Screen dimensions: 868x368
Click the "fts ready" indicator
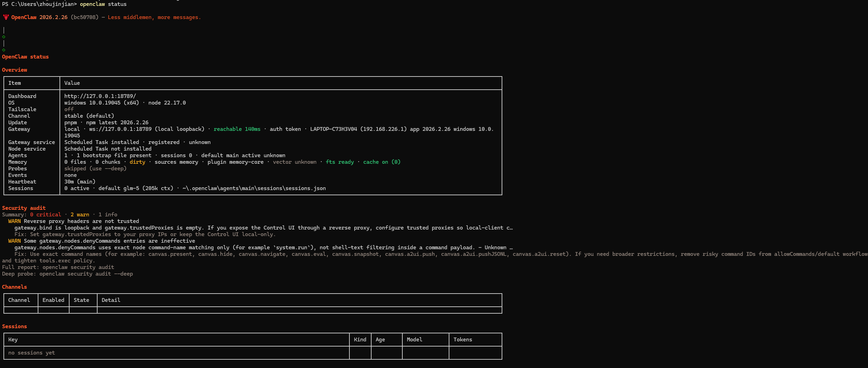point(339,162)
